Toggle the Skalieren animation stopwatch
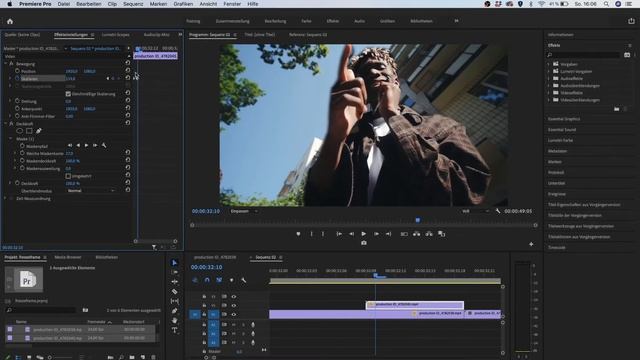Image resolution: width=640 pixels, height=360 pixels. 17,78
